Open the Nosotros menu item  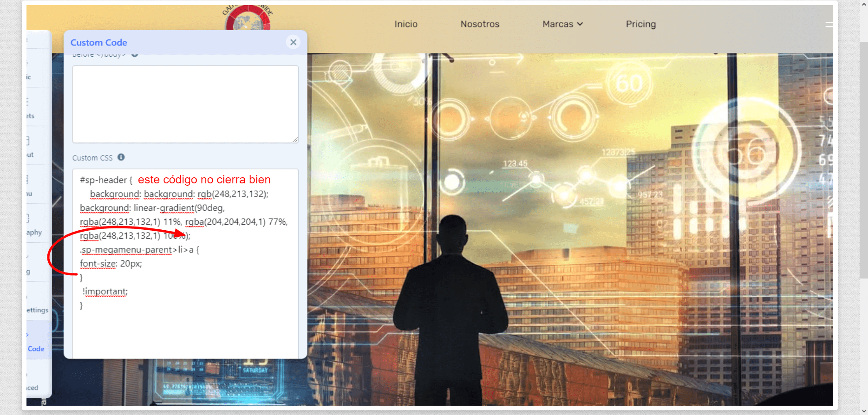point(480,24)
